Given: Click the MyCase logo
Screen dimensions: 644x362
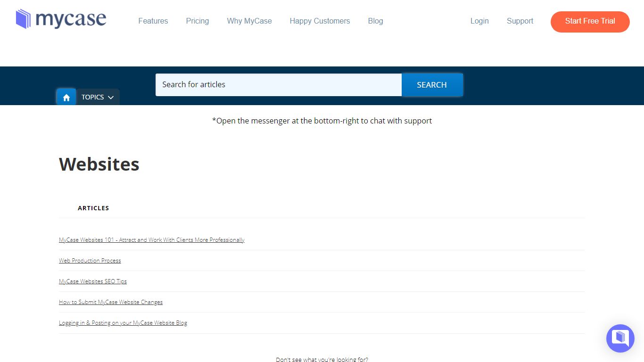Looking at the screenshot, I should tap(61, 19).
